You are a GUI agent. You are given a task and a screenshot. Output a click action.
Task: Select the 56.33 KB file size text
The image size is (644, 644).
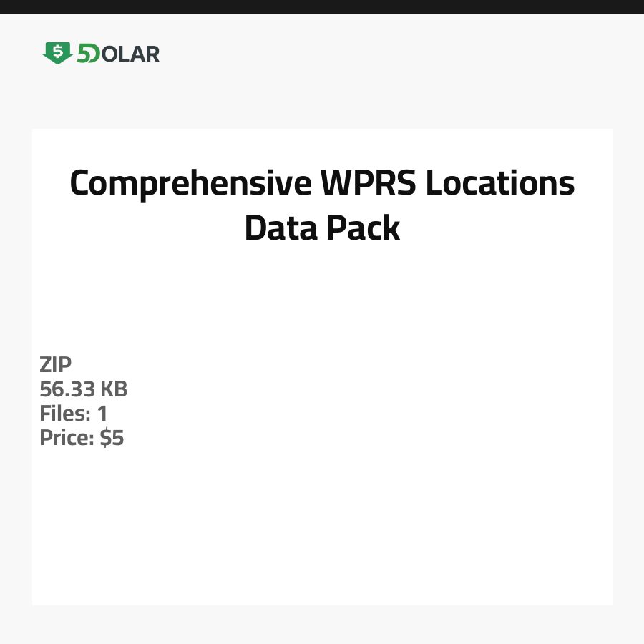(x=84, y=389)
